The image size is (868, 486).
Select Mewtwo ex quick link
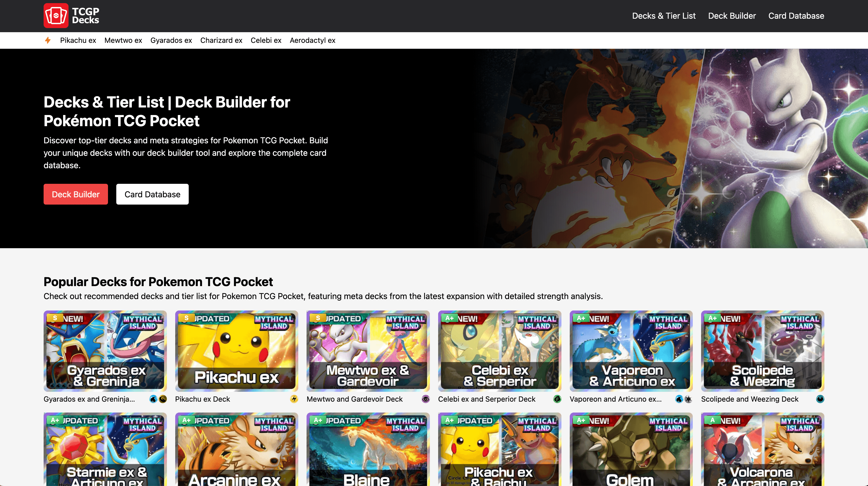(123, 40)
